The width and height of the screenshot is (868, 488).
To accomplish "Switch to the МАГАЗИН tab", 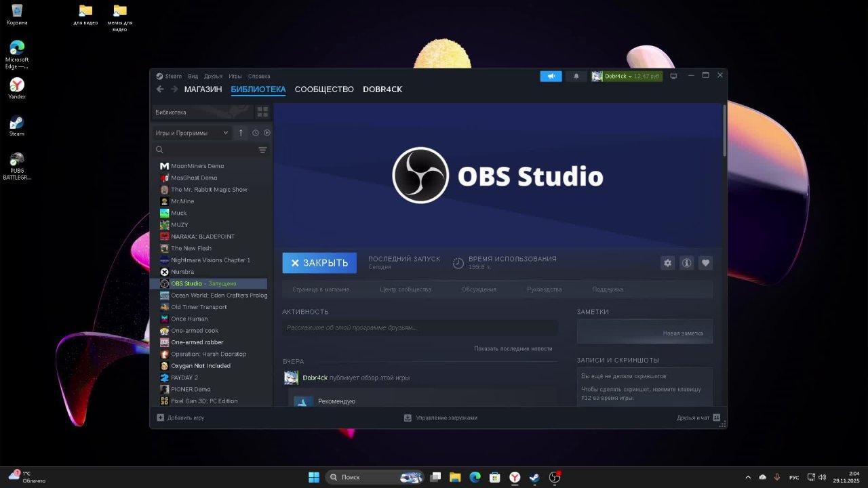I will tap(203, 89).
